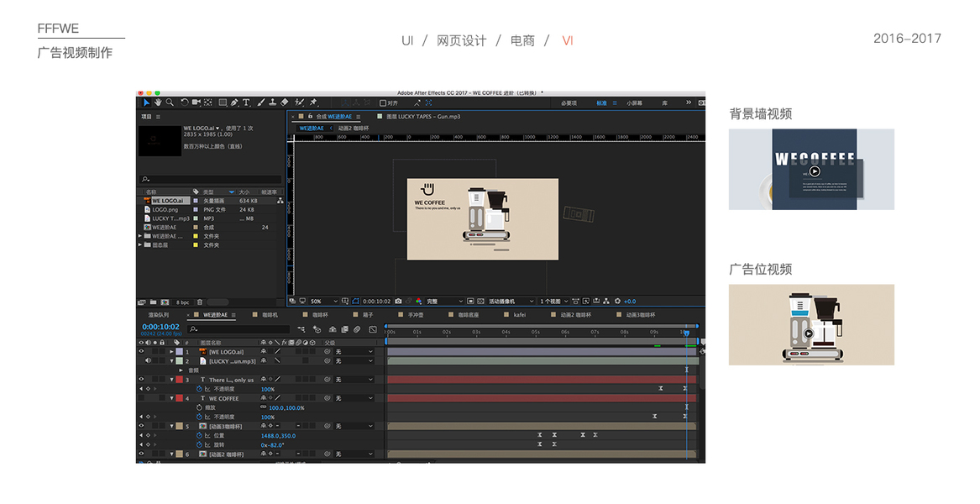Select the Pan Behind anchor point tool

pos(207,102)
